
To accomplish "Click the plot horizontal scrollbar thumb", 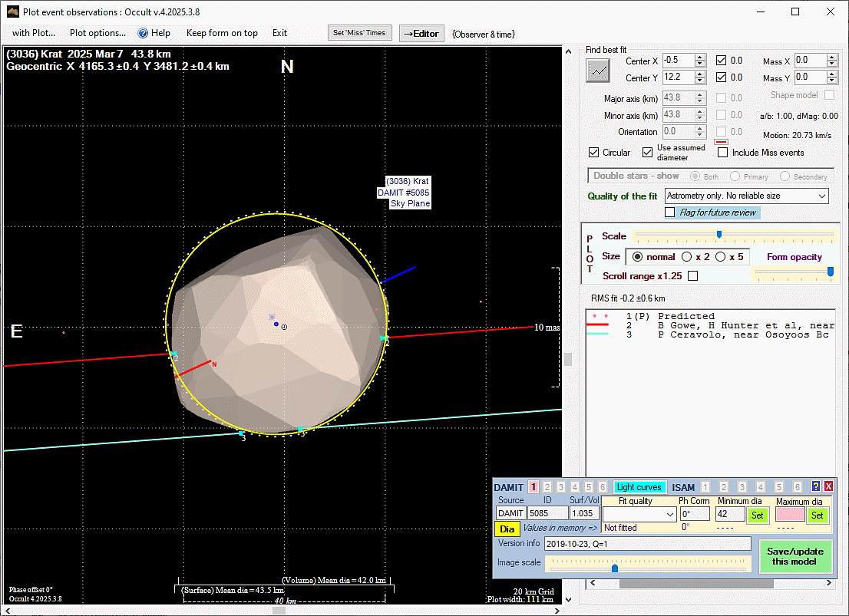I will pos(279,611).
